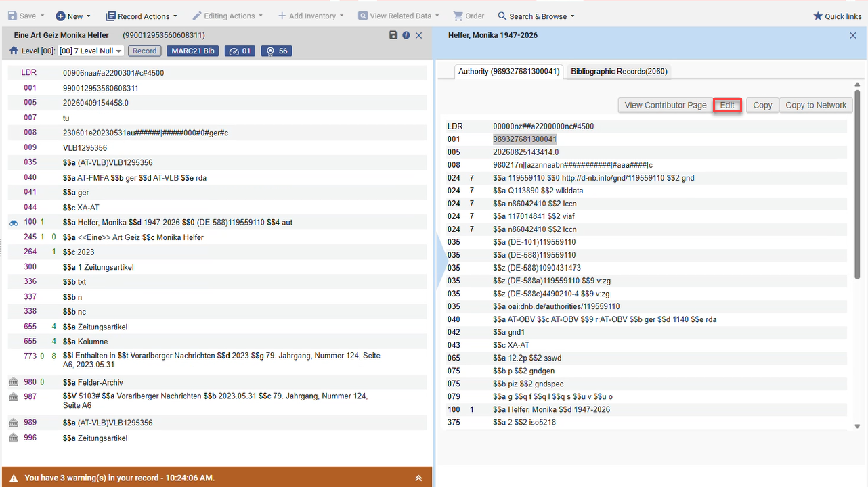Open the New dropdown menu

pyautogui.click(x=74, y=16)
